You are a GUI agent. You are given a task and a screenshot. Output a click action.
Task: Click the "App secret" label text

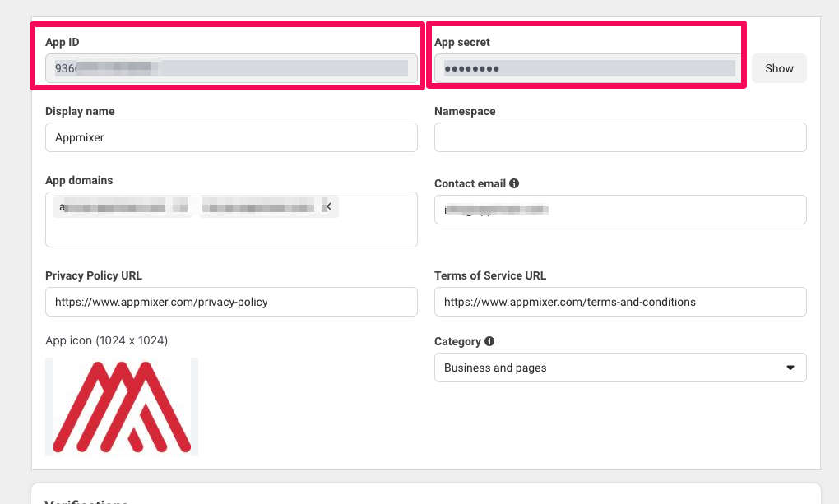(x=462, y=42)
